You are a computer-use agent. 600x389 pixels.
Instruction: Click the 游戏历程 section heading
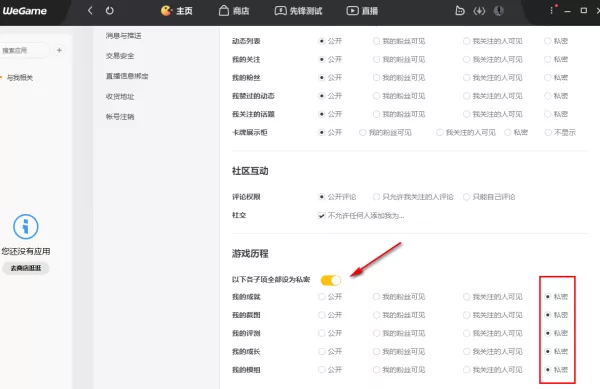pos(250,254)
